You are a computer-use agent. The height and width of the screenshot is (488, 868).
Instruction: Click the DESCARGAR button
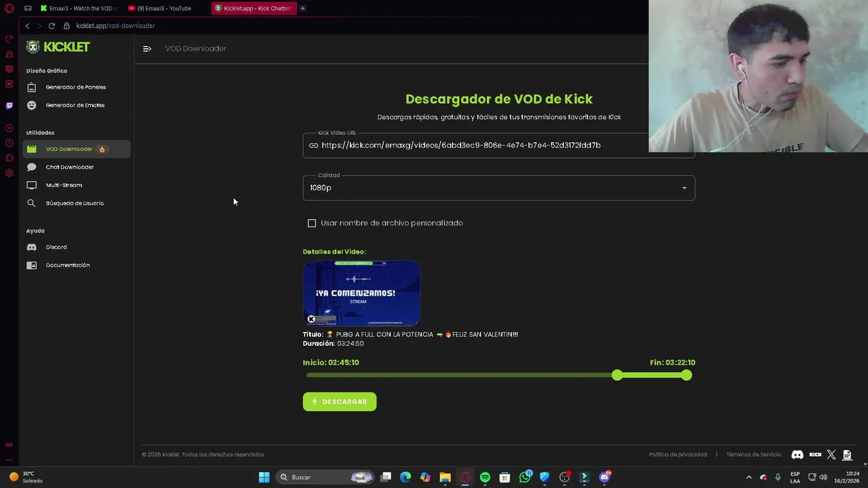click(340, 402)
